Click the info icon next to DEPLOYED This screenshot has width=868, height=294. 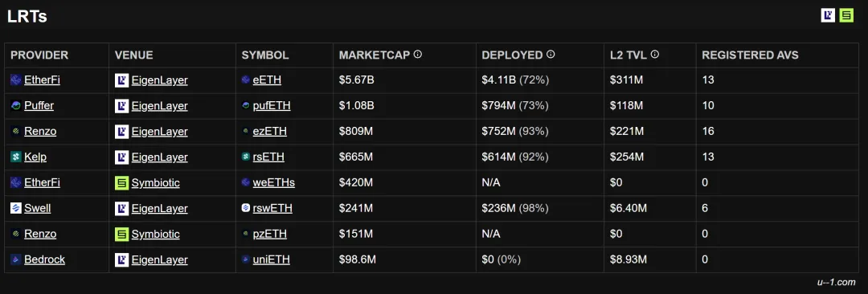[x=551, y=55]
